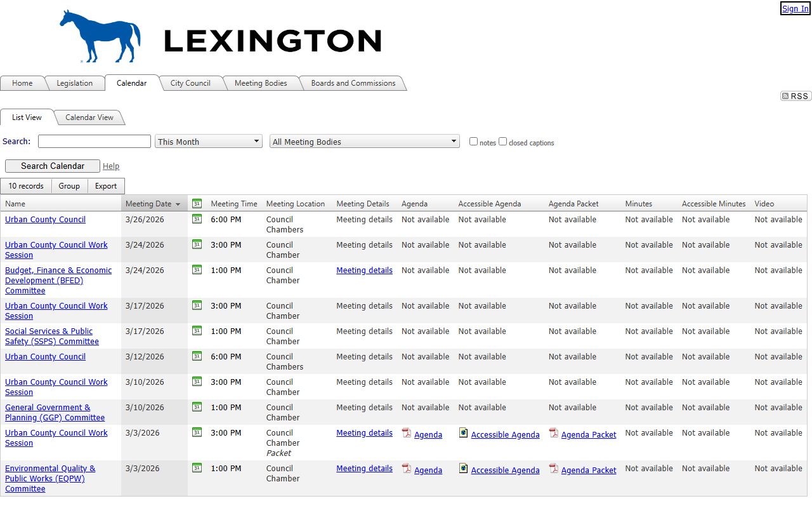Open PDF icon for 3/3 Work Session Agenda
Screen dimensions: 812x508
[x=407, y=433]
